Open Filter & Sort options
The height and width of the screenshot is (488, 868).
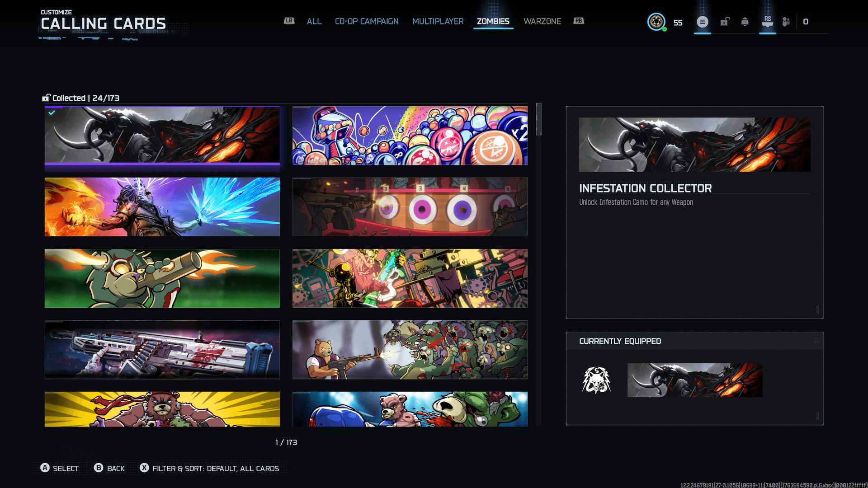tap(209, 468)
